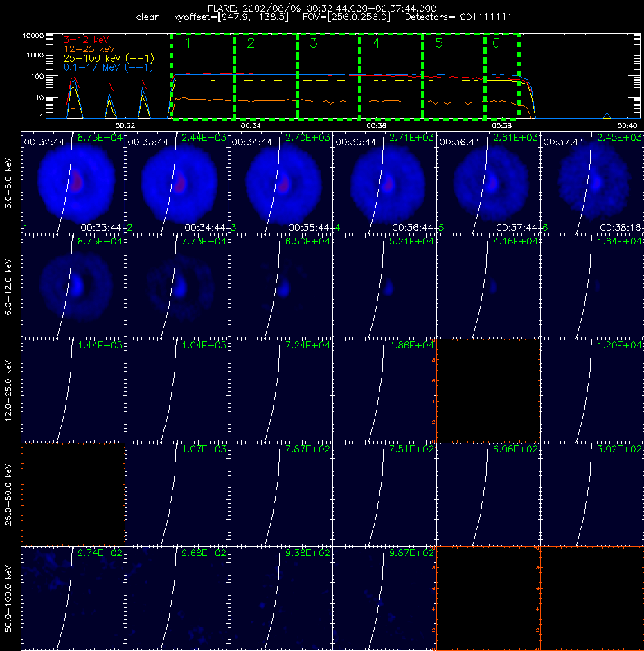Click the 50.0-100.0 keV row label
Viewport: 644px width, 651px height.
tap(8, 598)
